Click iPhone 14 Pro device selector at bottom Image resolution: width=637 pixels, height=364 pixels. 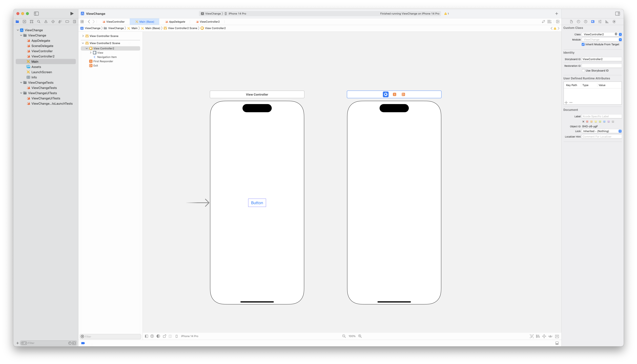(187, 336)
